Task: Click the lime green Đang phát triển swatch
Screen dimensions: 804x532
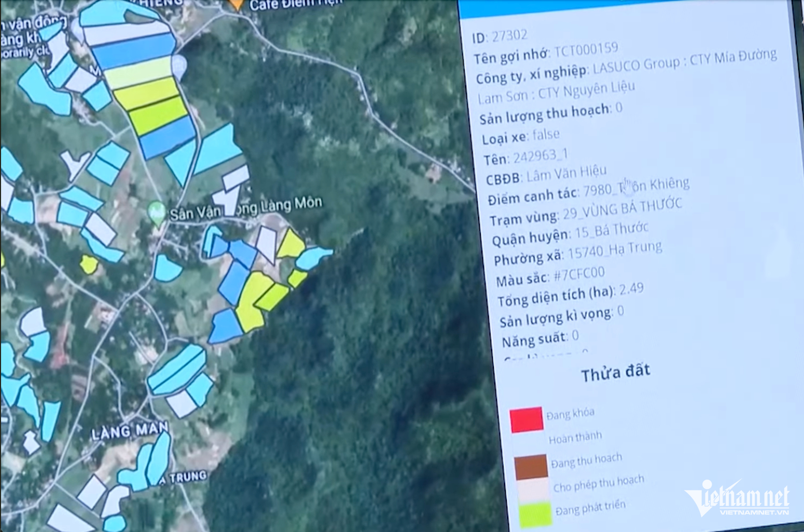Action: point(535,514)
